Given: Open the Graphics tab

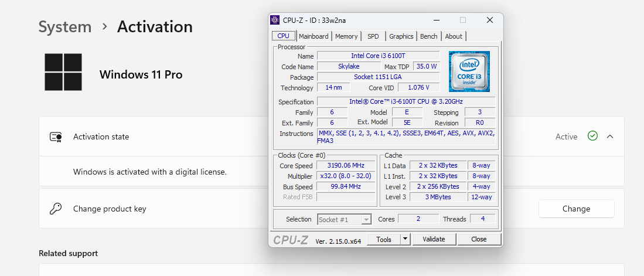Looking at the screenshot, I should pos(401,36).
